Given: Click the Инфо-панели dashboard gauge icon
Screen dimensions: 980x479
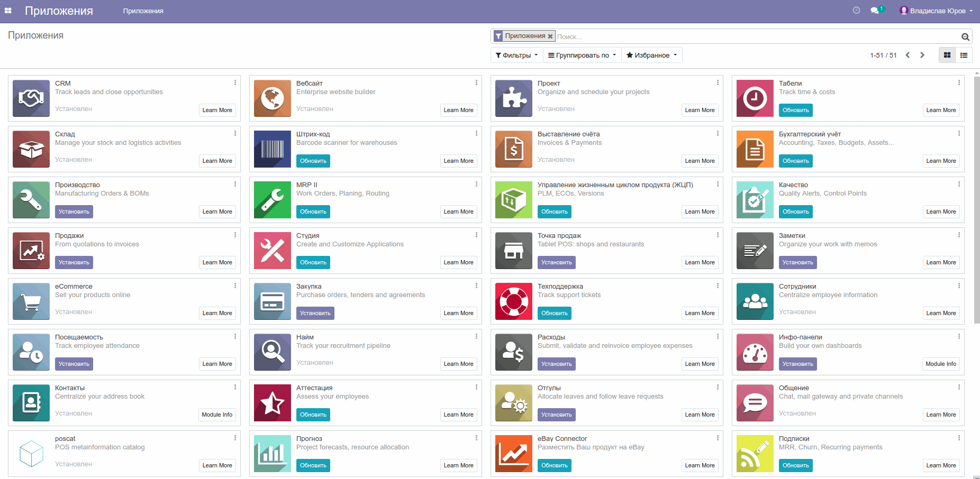Looking at the screenshot, I should pos(754,352).
